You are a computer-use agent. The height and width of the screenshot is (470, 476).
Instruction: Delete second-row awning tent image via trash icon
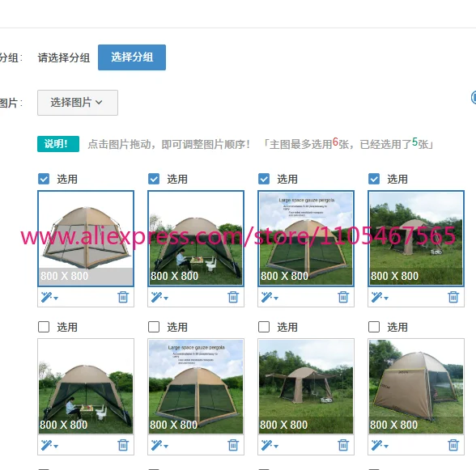tap(343, 445)
